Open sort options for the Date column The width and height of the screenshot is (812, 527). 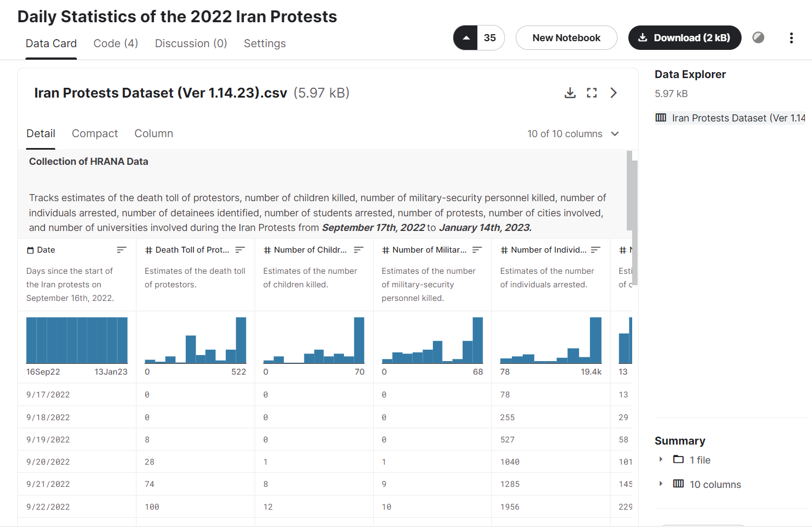point(121,250)
